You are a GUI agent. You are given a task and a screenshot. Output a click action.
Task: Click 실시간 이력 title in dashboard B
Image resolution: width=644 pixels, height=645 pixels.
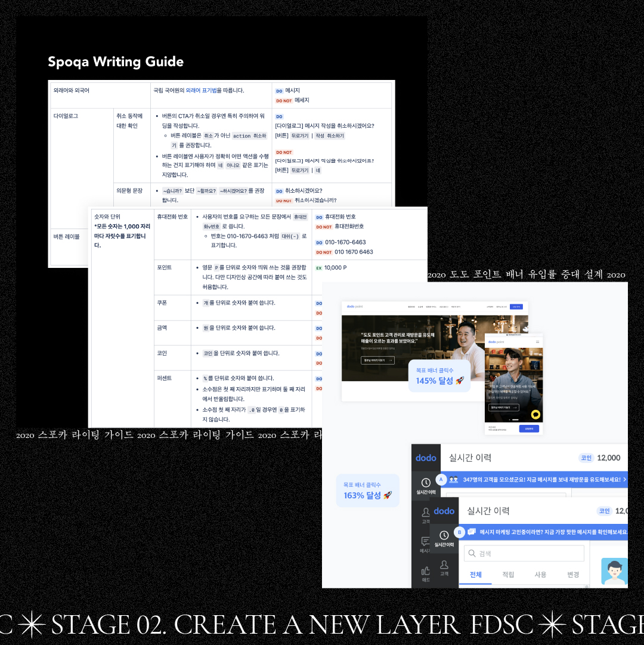(488, 511)
